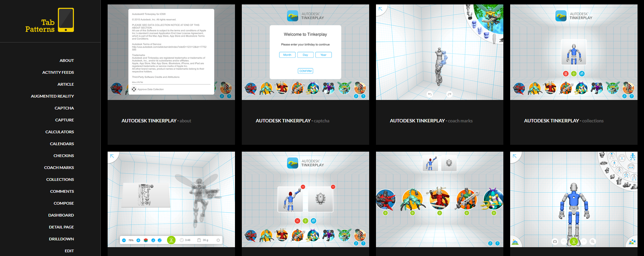Go to COACH MARKS in sidebar
Screen dimensions: 644x256
[x=59, y=168]
